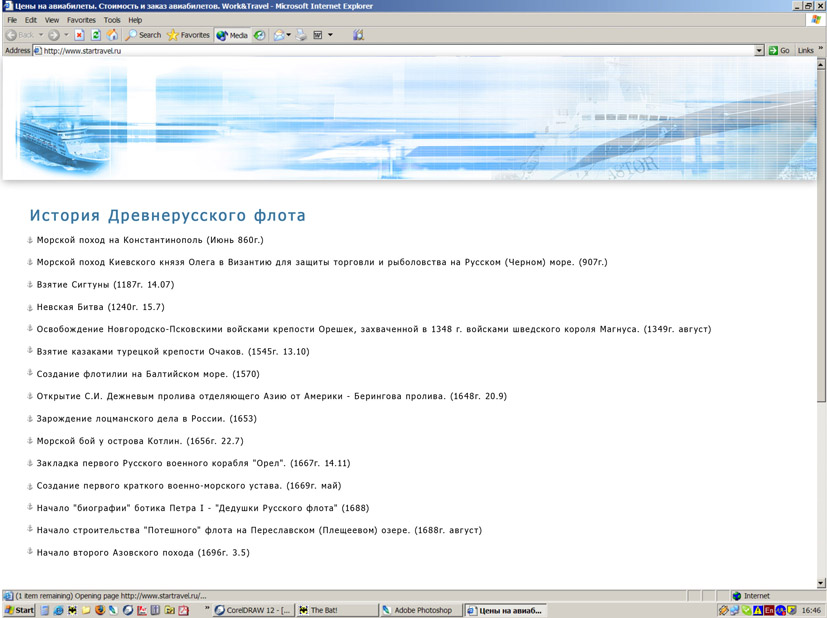Switch to CorelDRAW 12 taskbar button

pyautogui.click(x=253, y=610)
